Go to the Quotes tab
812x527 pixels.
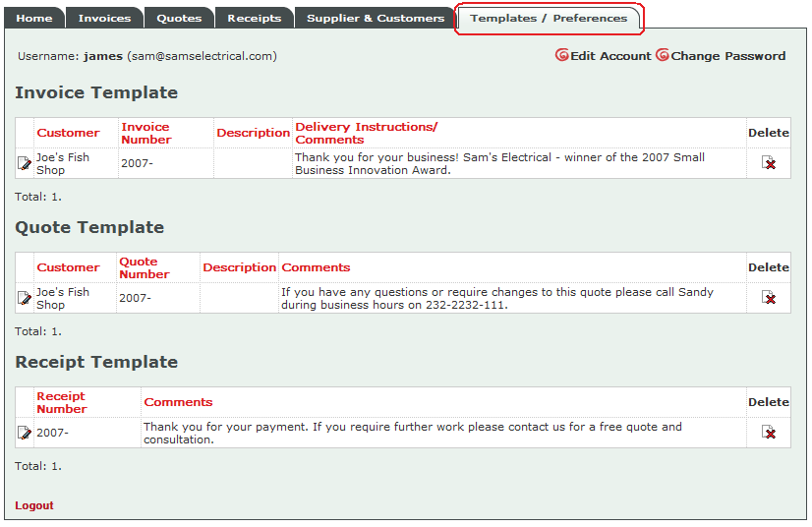(179, 18)
